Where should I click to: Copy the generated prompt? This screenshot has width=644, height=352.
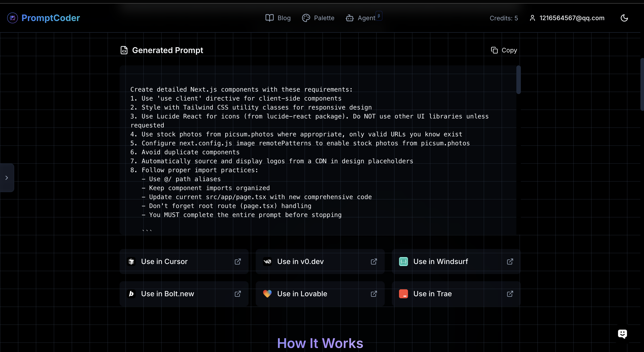(x=504, y=50)
